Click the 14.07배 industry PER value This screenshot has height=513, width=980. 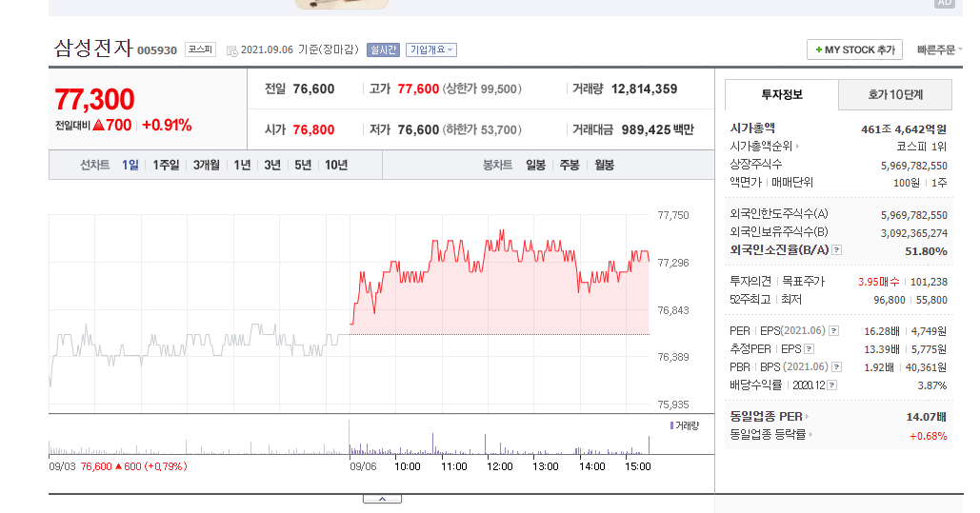point(927,417)
